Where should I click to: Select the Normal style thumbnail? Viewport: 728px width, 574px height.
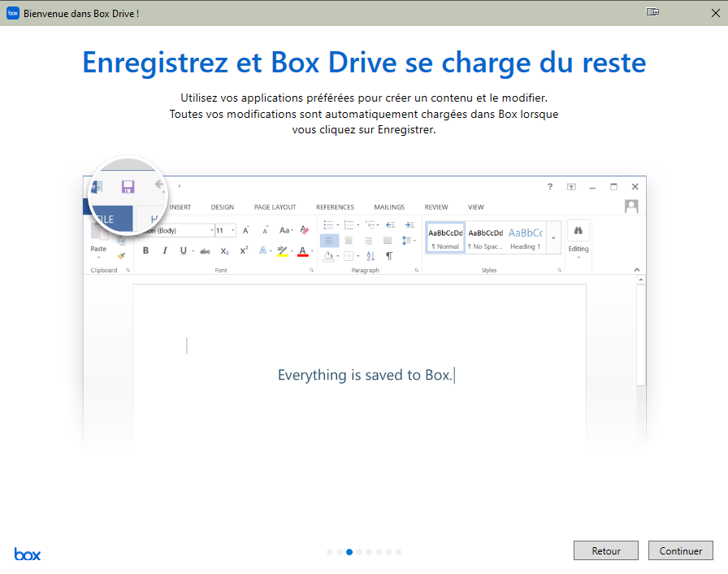pos(445,237)
